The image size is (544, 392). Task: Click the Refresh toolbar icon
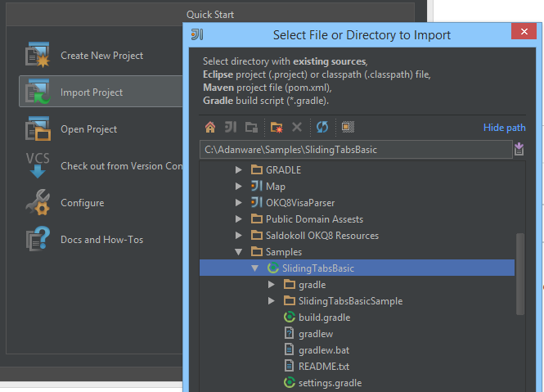322,128
